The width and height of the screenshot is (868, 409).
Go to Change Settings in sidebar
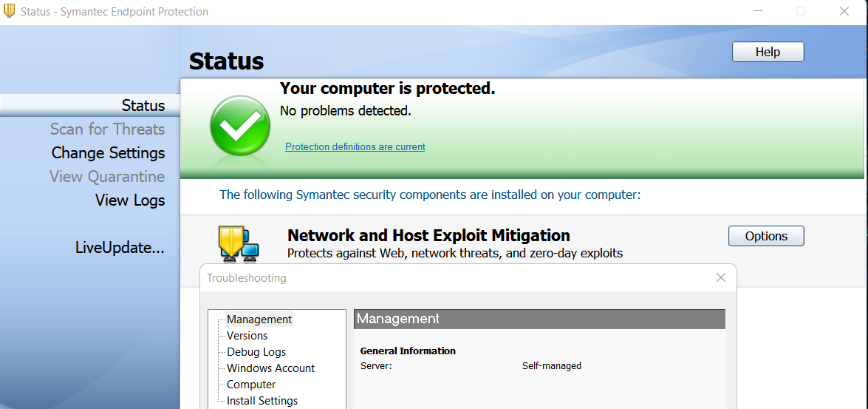[108, 152]
